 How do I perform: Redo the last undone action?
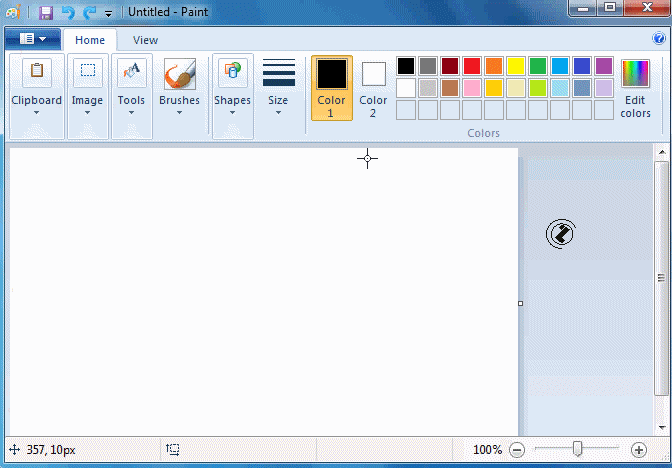click(x=90, y=13)
